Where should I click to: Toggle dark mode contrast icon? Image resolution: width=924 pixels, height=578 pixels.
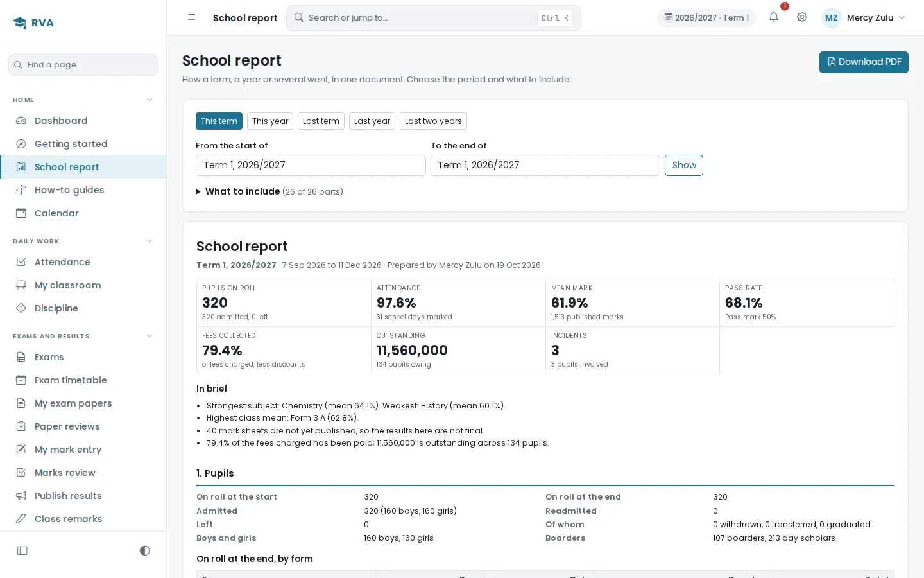click(144, 550)
